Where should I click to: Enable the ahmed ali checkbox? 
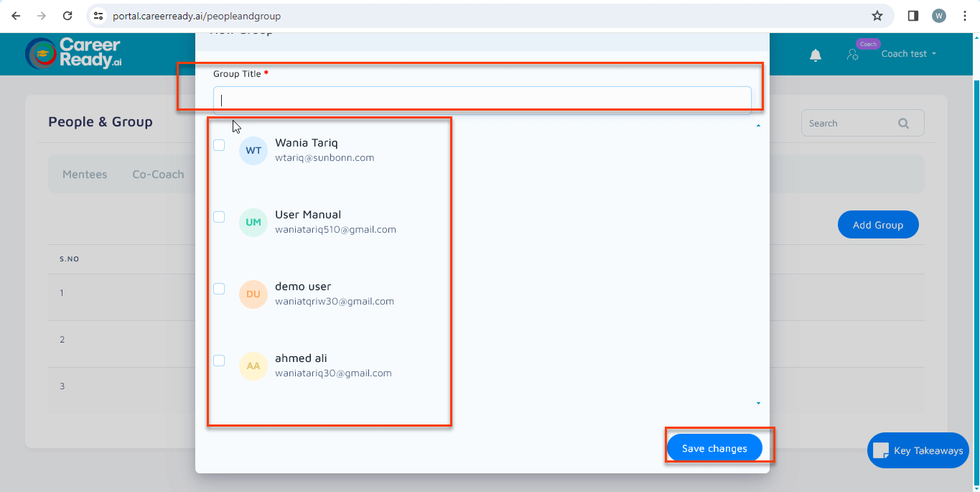[x=219, y=361]
